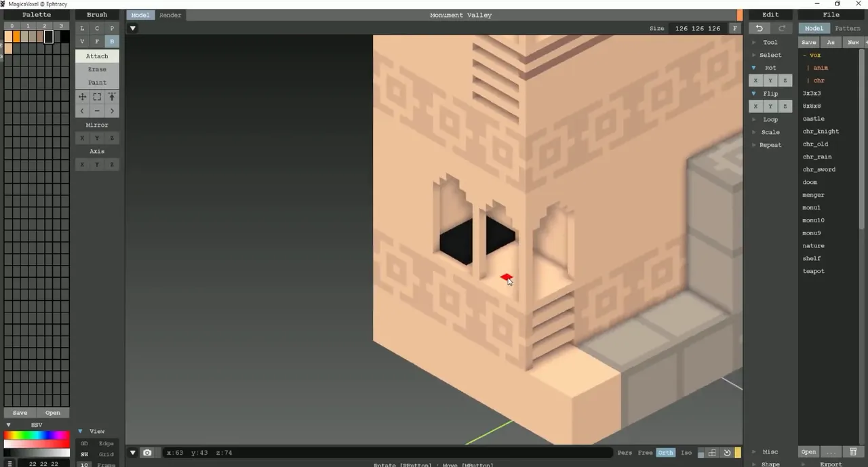Select Erase brush action

[97, 69]
